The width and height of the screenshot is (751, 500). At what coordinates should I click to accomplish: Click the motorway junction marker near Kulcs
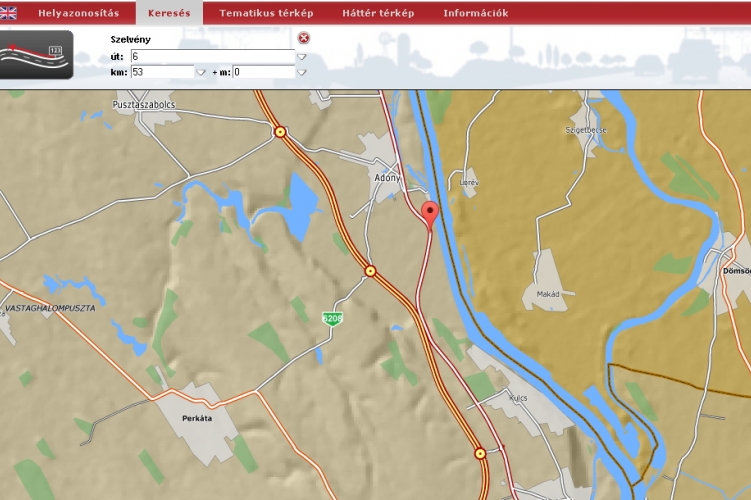480,453
